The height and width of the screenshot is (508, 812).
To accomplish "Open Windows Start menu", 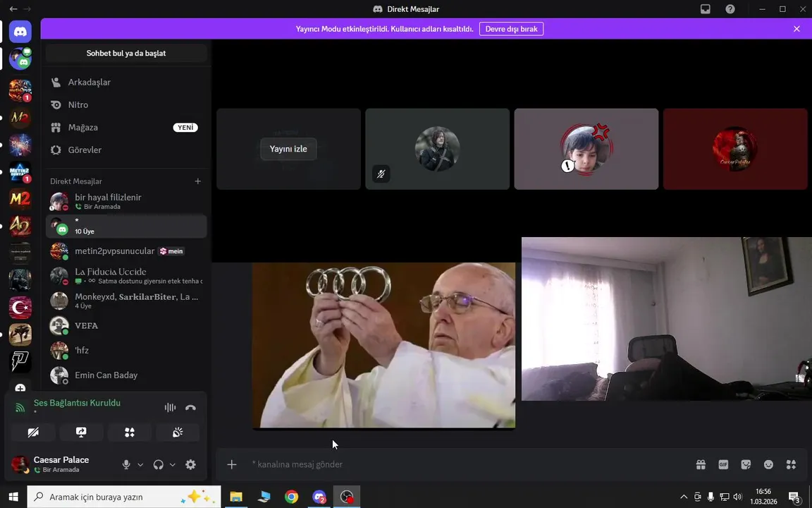I will pos(13,497).
